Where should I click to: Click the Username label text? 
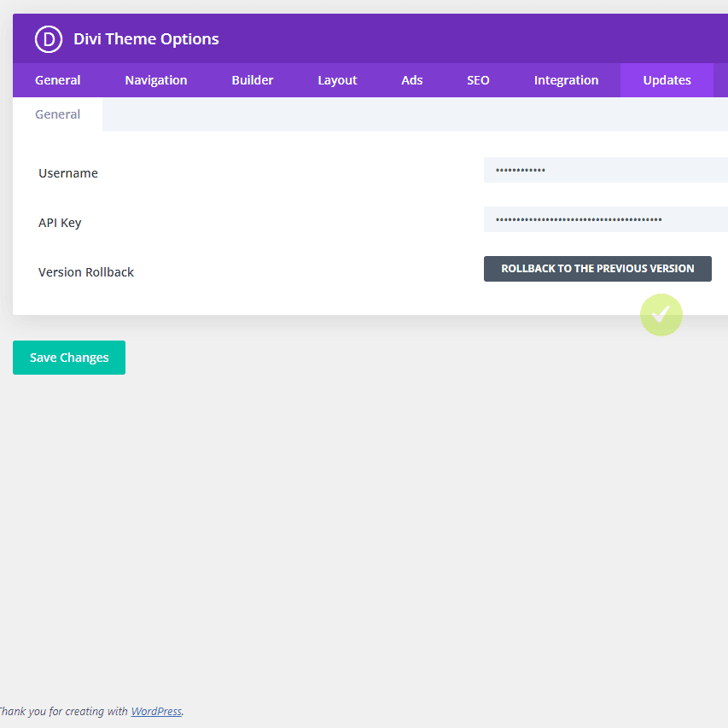[68, 173]
